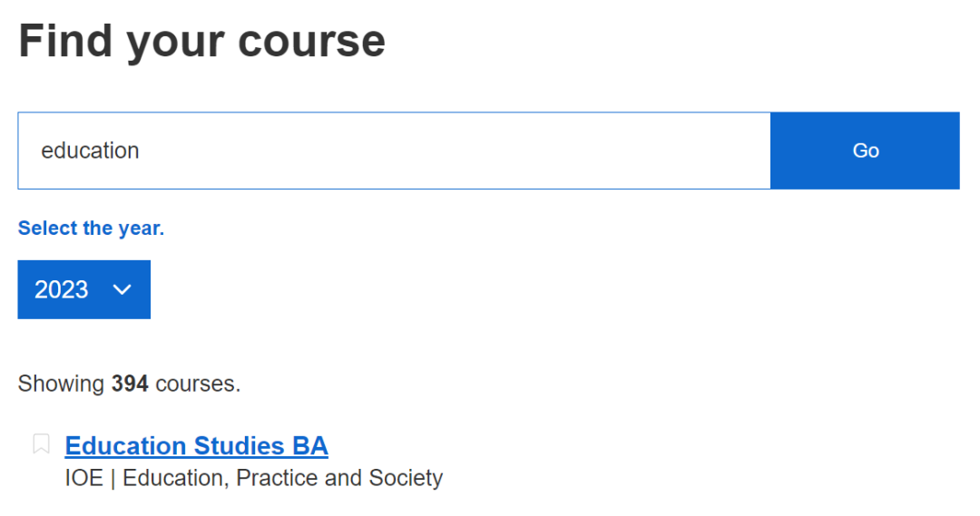Click the word 'Showing' in results summary
The image size is (980, 516).
(x=61, y=384)
